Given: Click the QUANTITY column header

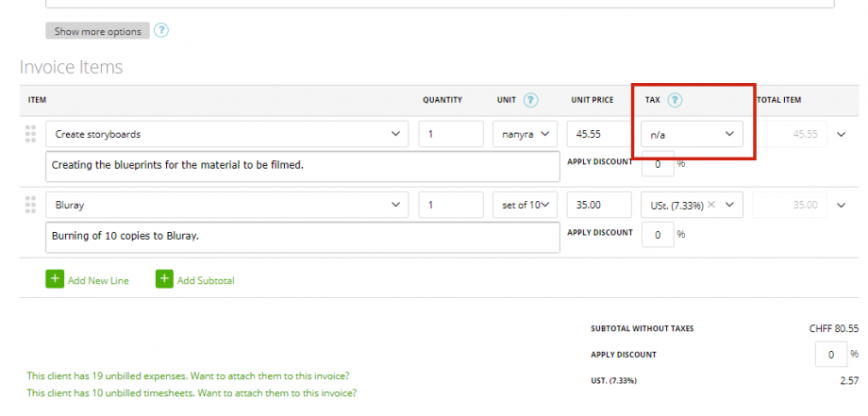Looking at the screenshot, I should (442, 100).
